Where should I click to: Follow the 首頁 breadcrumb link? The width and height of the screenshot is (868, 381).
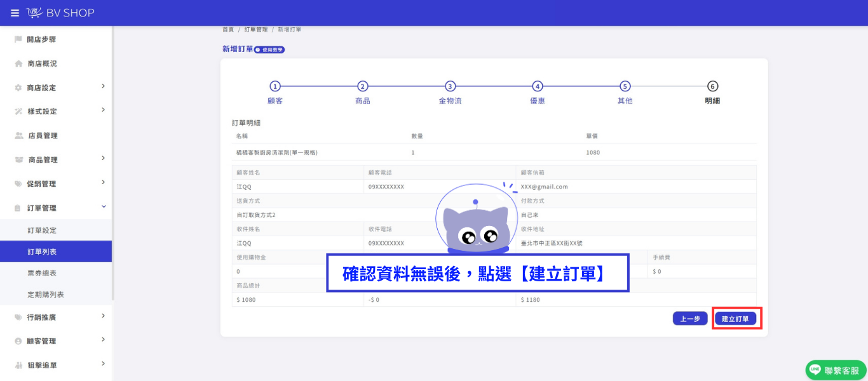pos(228,29)
